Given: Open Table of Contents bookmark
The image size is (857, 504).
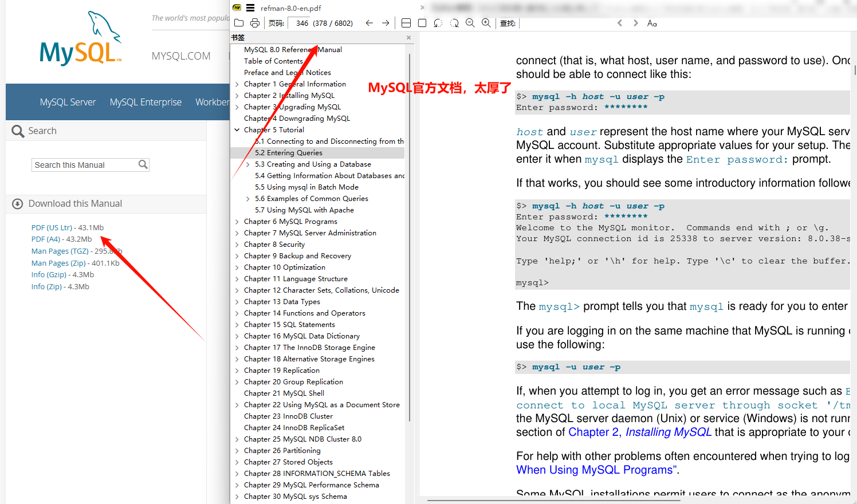Looking at the screenshot, I should (x=273, y=61).
